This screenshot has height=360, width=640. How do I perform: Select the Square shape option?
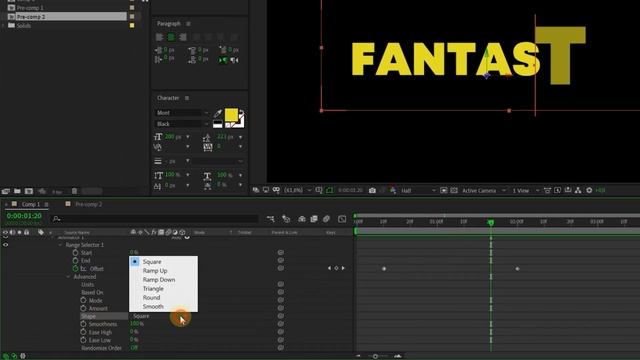tap(163, 262)
